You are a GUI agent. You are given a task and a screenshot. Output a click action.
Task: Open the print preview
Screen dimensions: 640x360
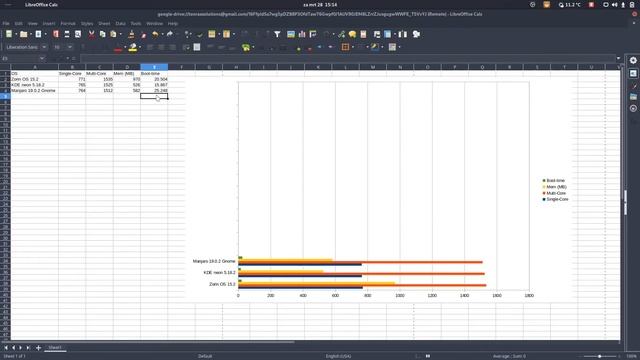[78, 34]
